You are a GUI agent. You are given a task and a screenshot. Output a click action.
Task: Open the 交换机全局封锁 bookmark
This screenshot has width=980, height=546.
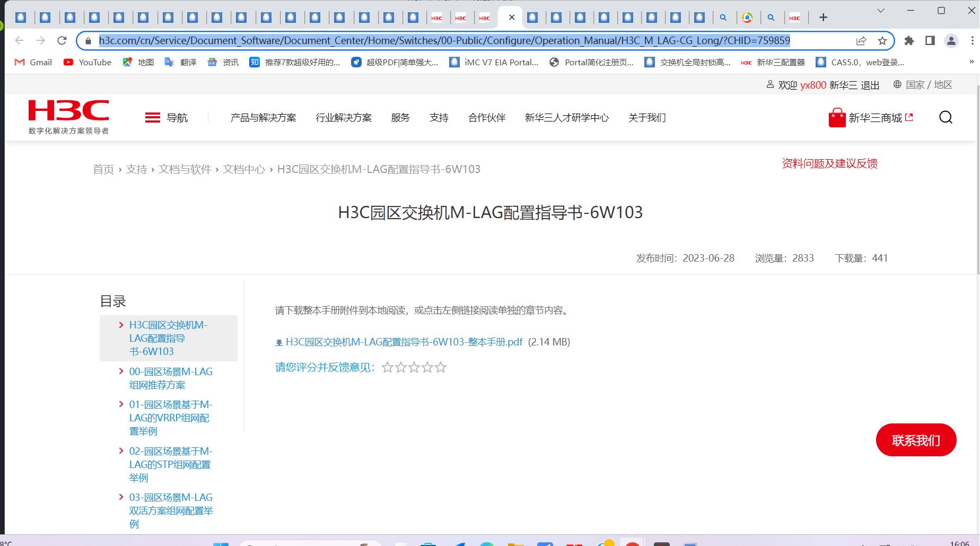point(687,62)
